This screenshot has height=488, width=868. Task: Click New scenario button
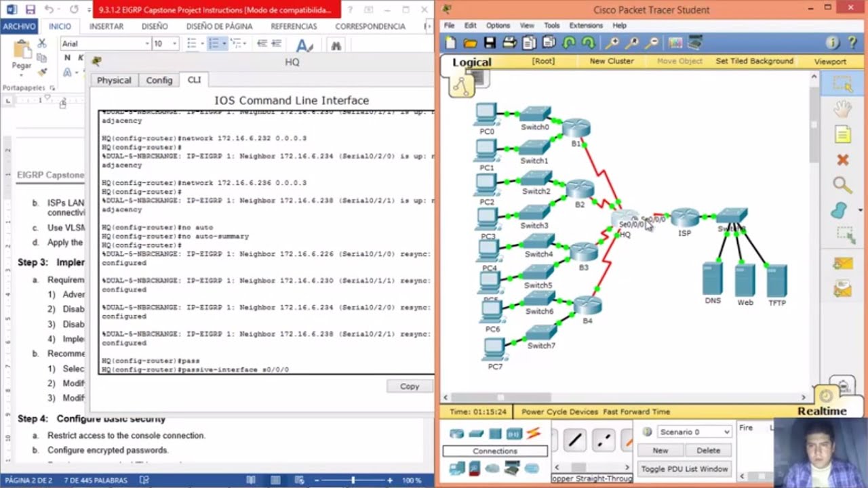point(660,450)
